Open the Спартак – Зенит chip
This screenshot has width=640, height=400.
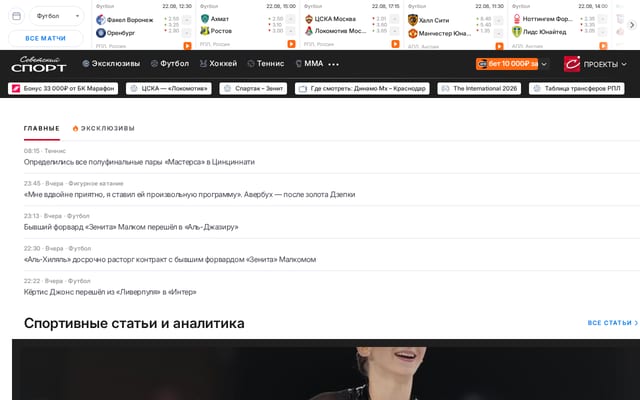253,89
